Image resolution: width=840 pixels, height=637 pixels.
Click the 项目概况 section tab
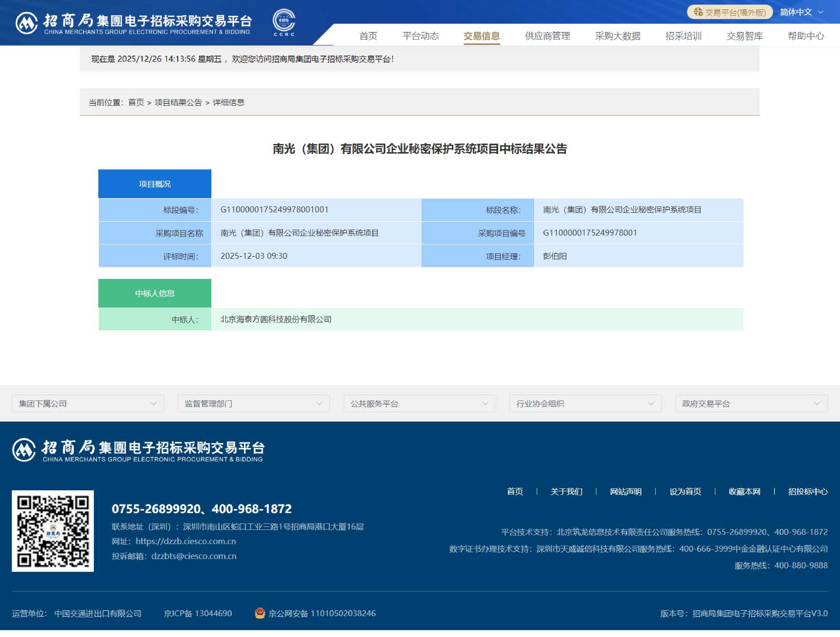coord(154,184)
